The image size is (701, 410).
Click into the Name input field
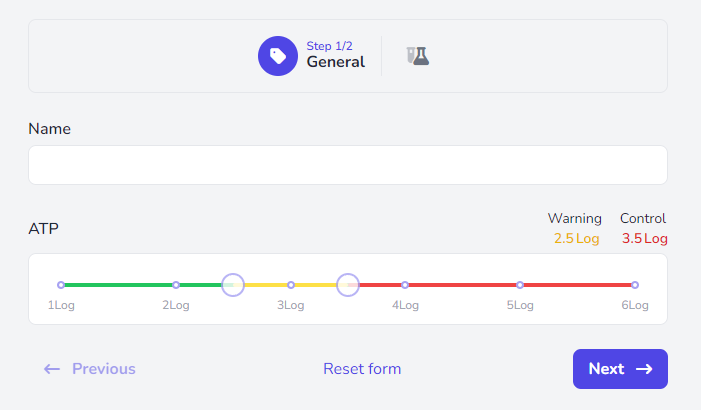348,165
